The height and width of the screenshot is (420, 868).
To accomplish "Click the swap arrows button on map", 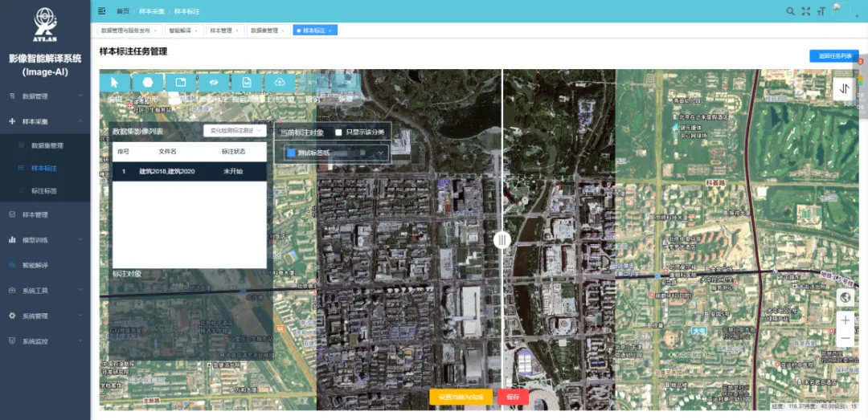I will (844, 90).
